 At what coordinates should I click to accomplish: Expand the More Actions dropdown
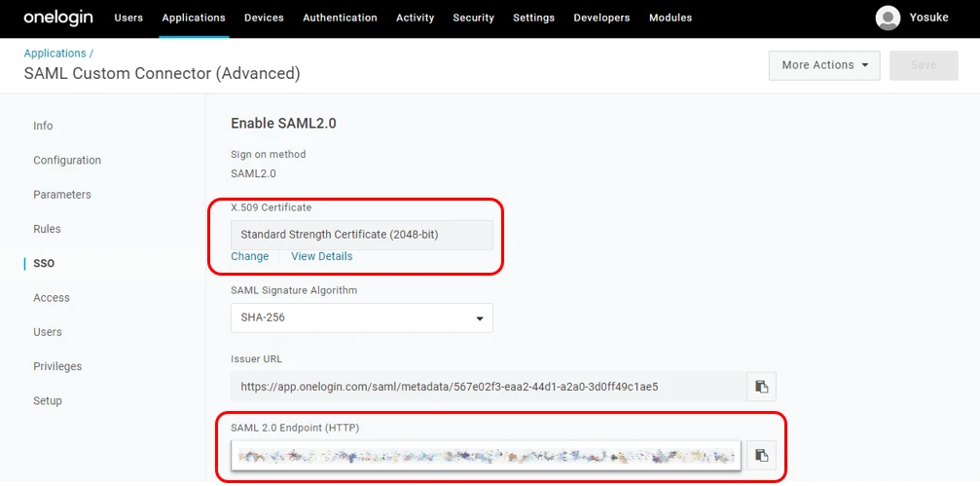[x=824, y=65]
